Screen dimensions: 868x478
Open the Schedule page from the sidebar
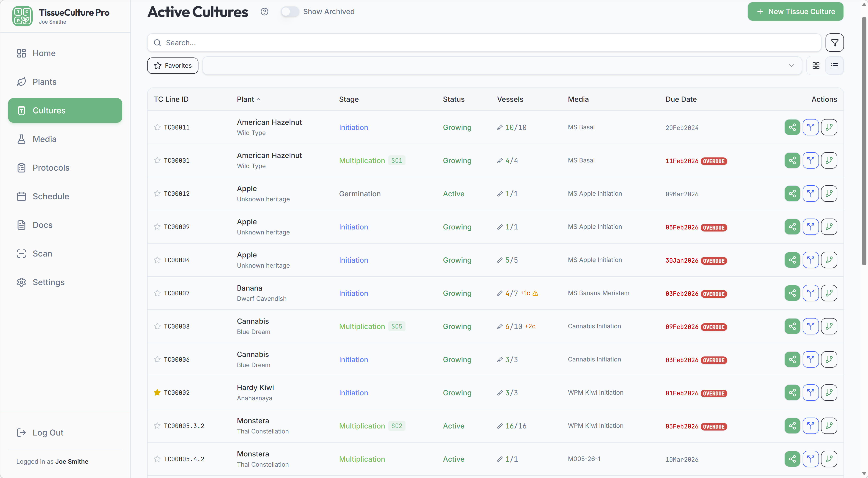pos(51,196)
